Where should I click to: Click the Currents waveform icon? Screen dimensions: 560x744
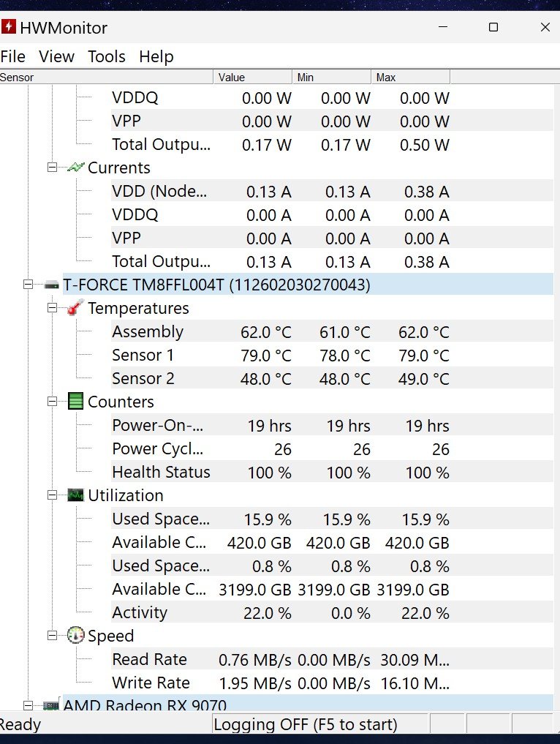75,167
